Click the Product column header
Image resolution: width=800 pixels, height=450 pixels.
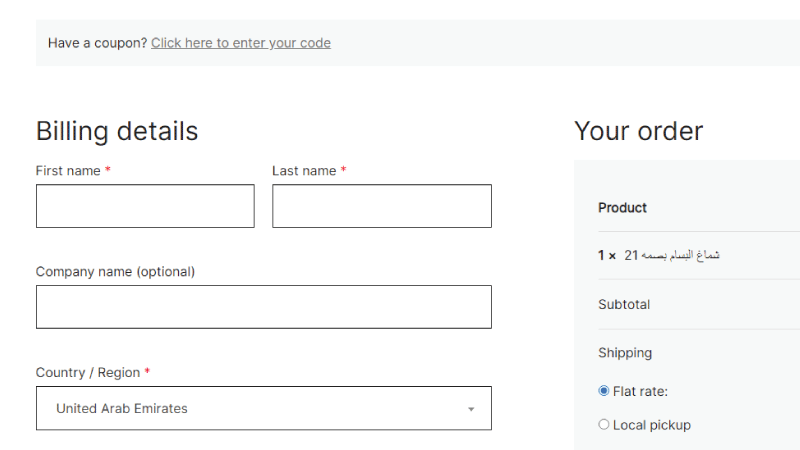coord(622,208)
